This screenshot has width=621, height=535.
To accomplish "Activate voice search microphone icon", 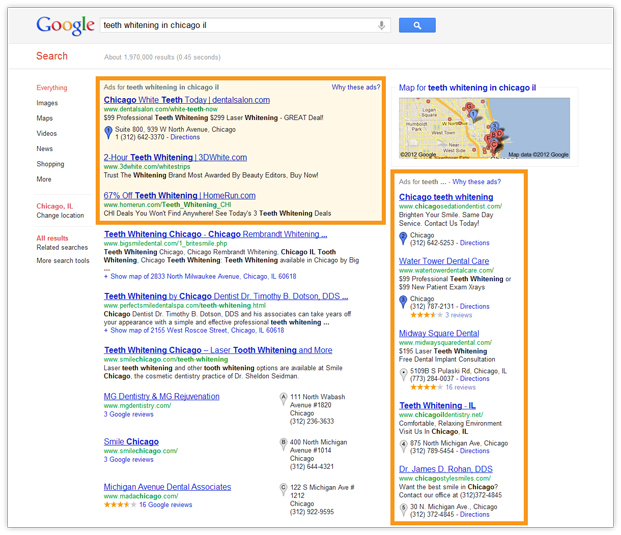I will click(381, 25).
